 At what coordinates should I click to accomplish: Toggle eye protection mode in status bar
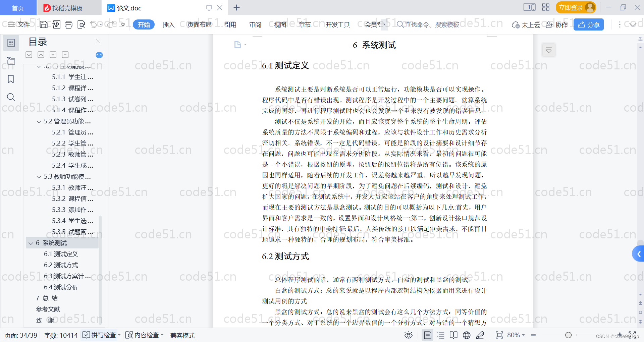tap(408, 335)
